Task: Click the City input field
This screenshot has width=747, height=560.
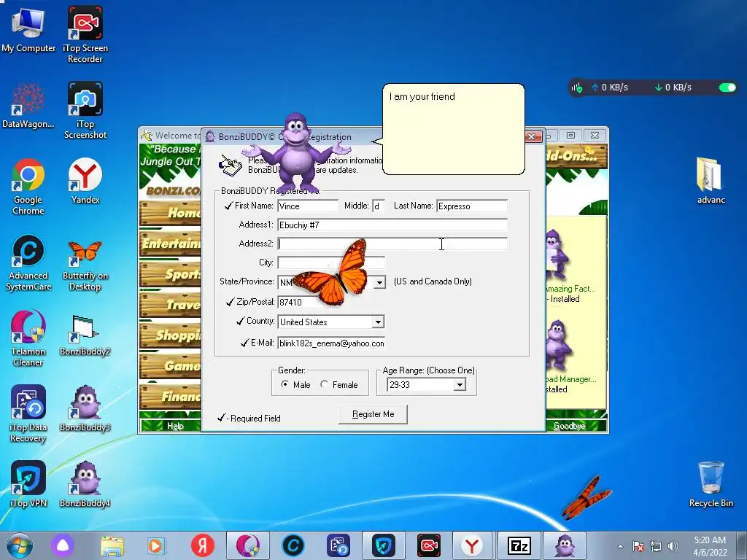Action: tap(331, 262)
